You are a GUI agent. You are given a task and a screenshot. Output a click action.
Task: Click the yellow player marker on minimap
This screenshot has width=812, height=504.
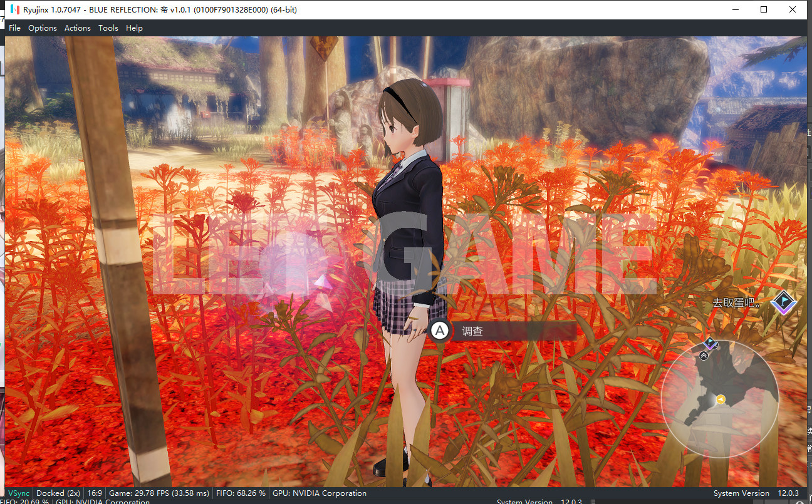pos(721,399)
